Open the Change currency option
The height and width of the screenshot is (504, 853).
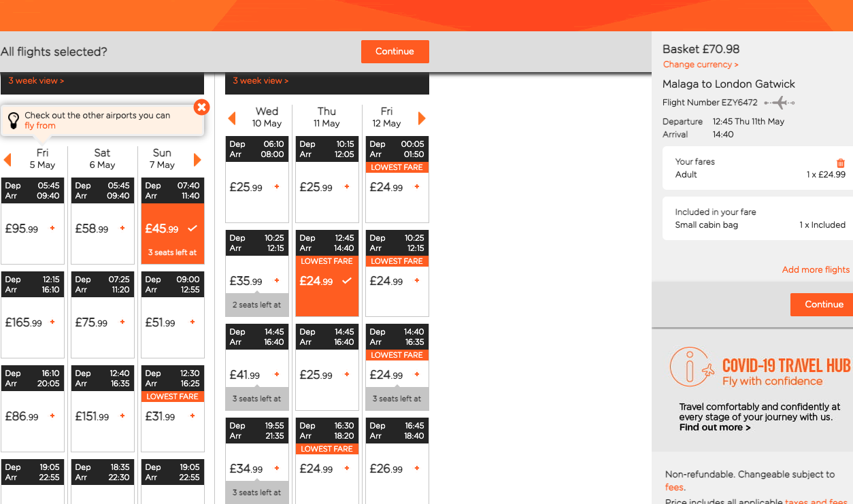coord(701,65)
